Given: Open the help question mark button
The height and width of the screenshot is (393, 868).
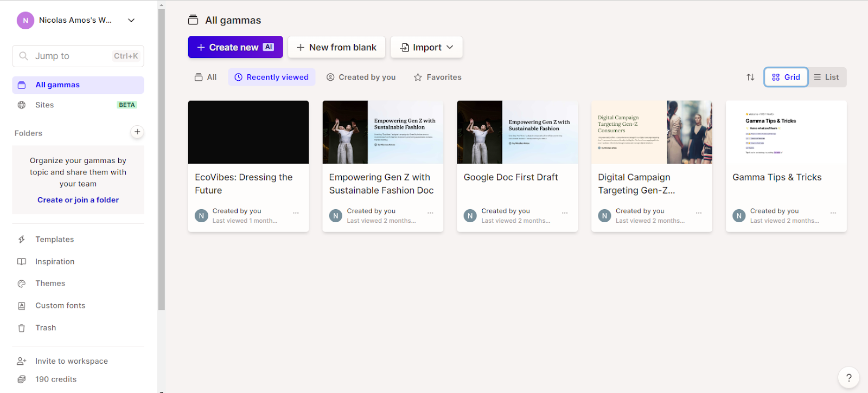Looking at the screenshot, I should (848, 378).
